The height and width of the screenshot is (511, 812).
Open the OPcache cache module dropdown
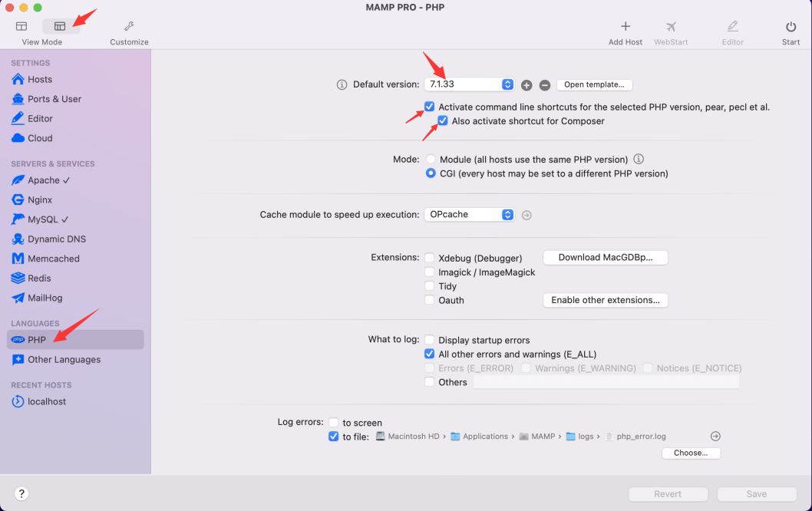[469, 215]
